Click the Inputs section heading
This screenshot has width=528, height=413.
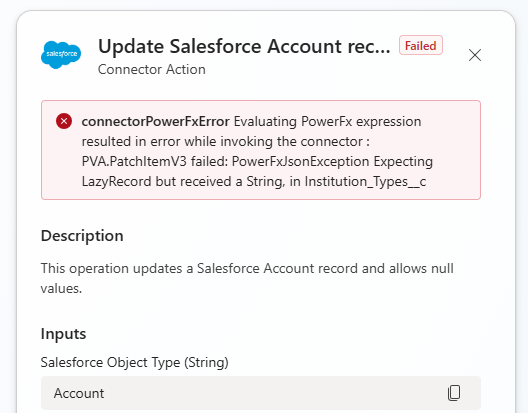point(63,334)
